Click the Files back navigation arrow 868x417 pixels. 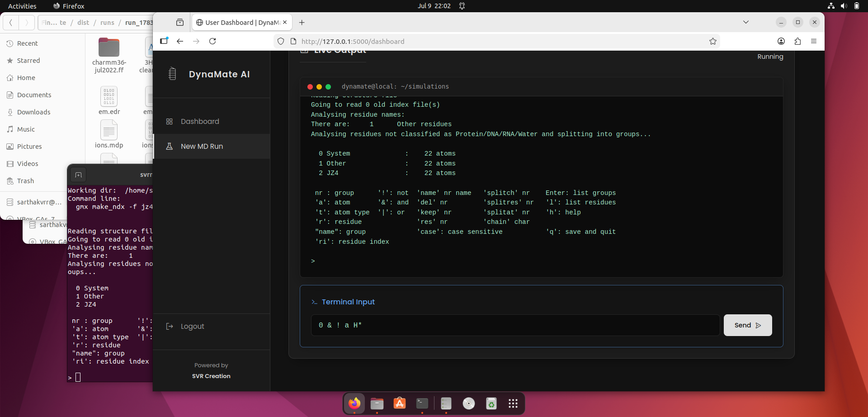coord(11,22)
